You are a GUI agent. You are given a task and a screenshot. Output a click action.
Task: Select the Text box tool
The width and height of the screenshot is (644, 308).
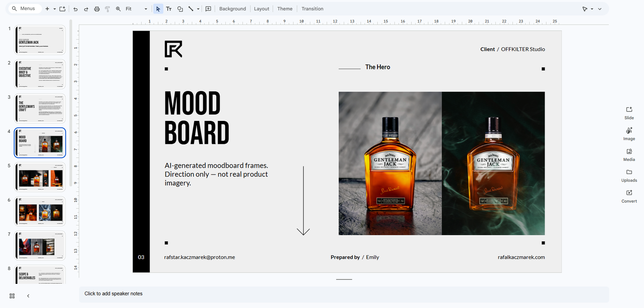(x=169, y=9)
